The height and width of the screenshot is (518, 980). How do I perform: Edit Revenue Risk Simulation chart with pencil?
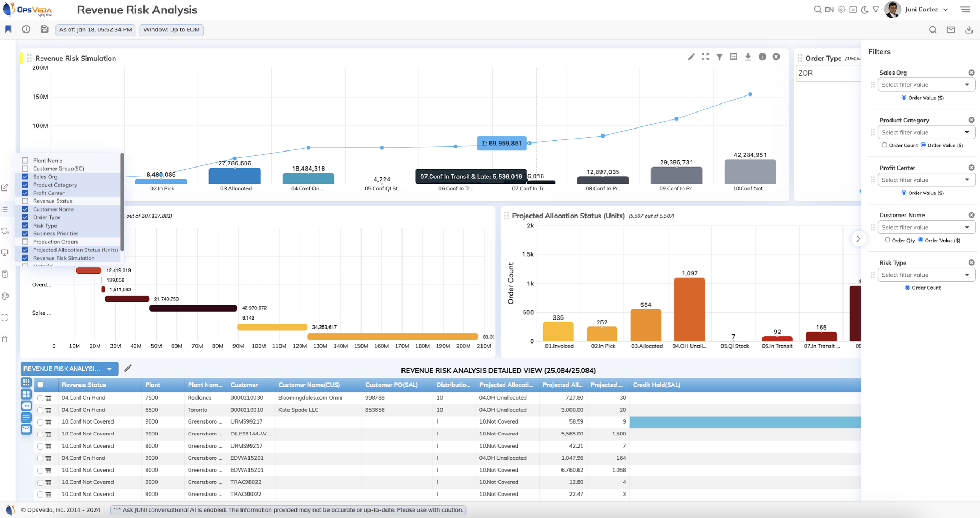click(x=692, y=57)
